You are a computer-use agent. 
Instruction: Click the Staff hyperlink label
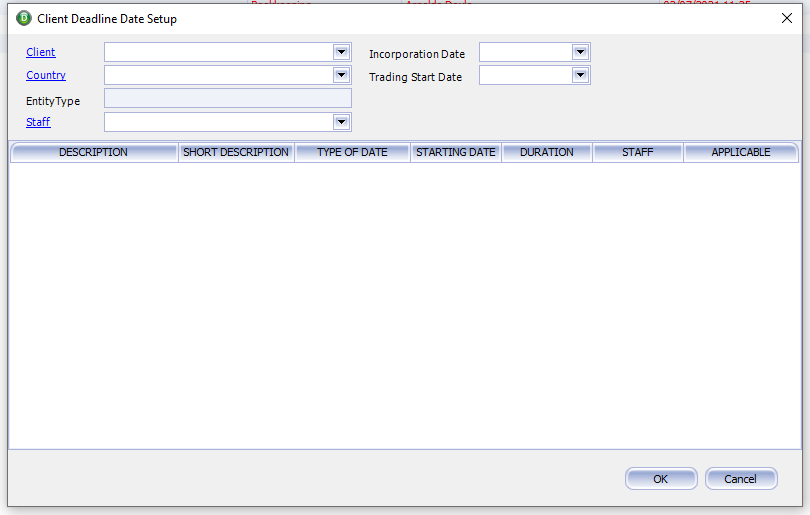38,122
